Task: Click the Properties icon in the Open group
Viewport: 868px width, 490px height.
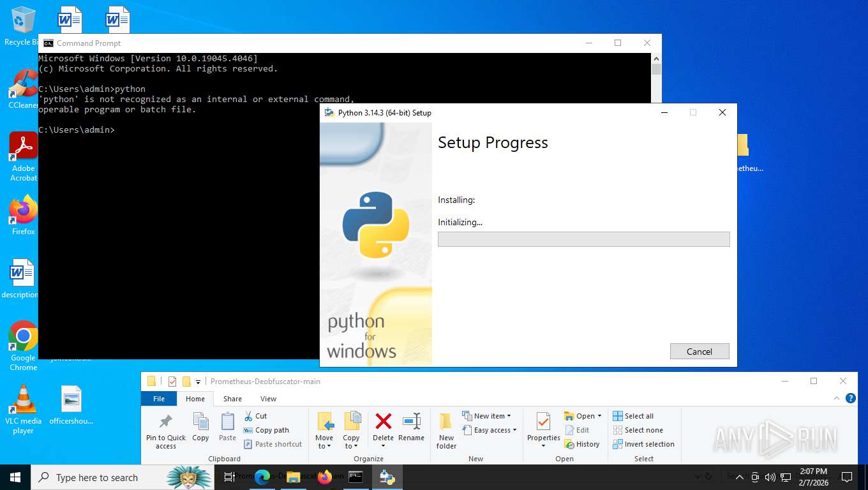Action: coord(544,422)
